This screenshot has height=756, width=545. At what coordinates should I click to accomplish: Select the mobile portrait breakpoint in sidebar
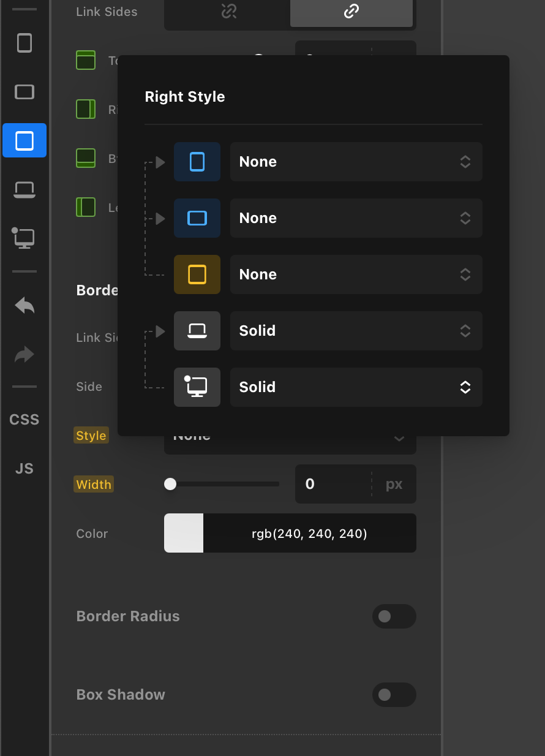point(24,43)
